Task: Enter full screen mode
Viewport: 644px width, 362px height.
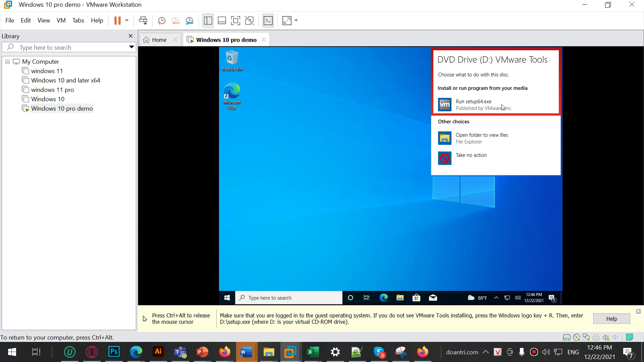Action: (235, 20)
